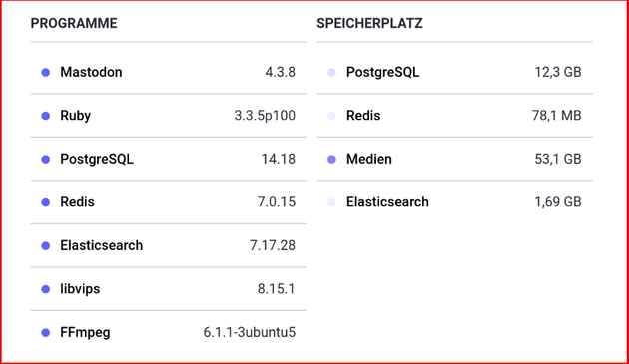Click the Medien storage size 53,1 GB
This screenshot has width=629, height=364.
point(558,159)
